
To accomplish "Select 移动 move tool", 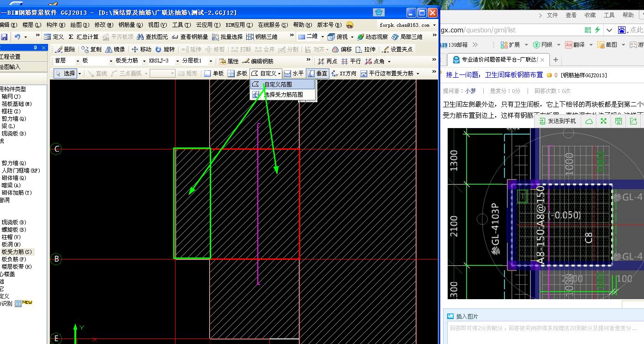I will [x=141, y=49].
